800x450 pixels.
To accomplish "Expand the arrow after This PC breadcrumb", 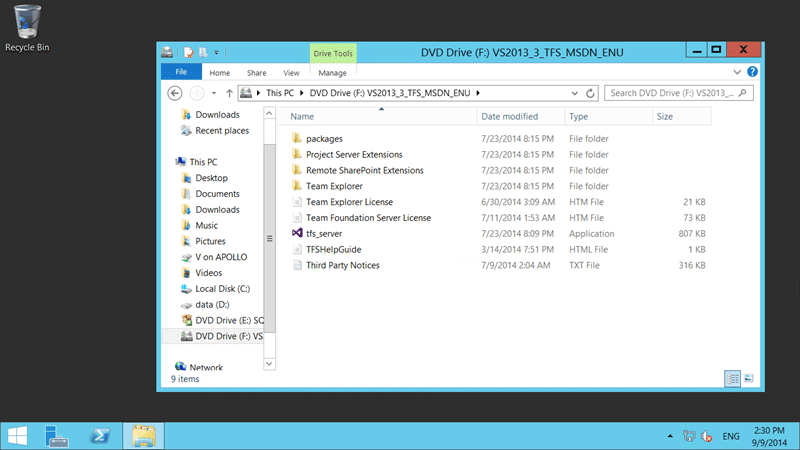I will pos(302,93).
